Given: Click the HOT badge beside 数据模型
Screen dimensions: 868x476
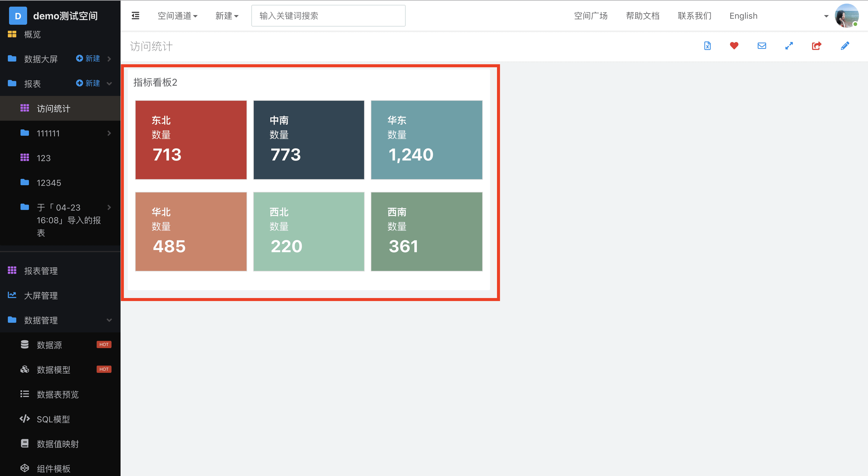Looking at the screenshot, I should tap(104, 369).
